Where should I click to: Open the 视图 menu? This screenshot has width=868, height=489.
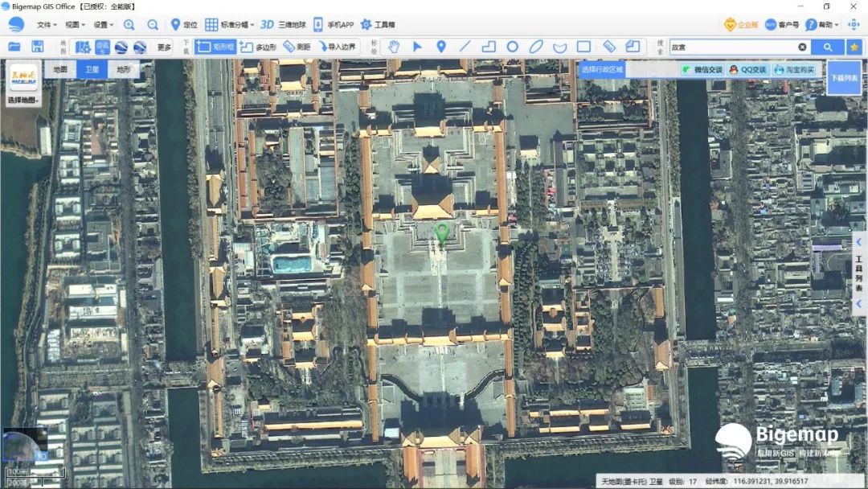point(76,25)
